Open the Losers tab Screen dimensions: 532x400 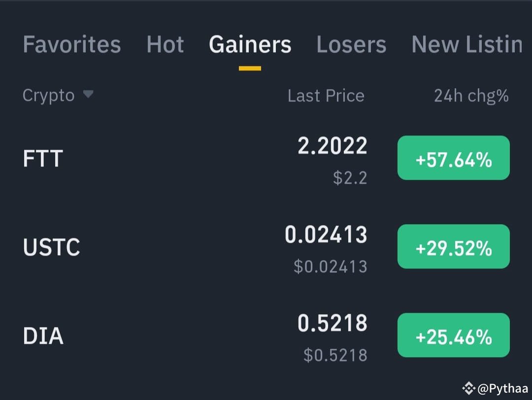click(x=351, y=44)
